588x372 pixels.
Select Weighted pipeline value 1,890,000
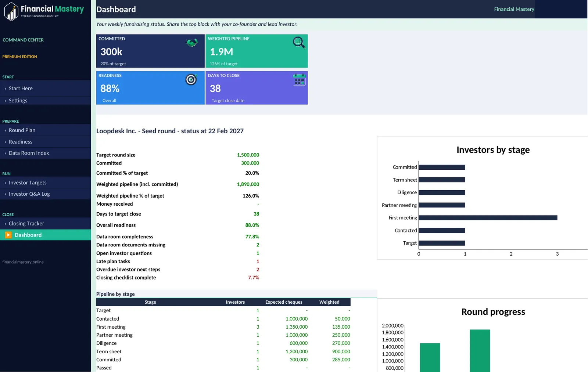tap(248, 184)
